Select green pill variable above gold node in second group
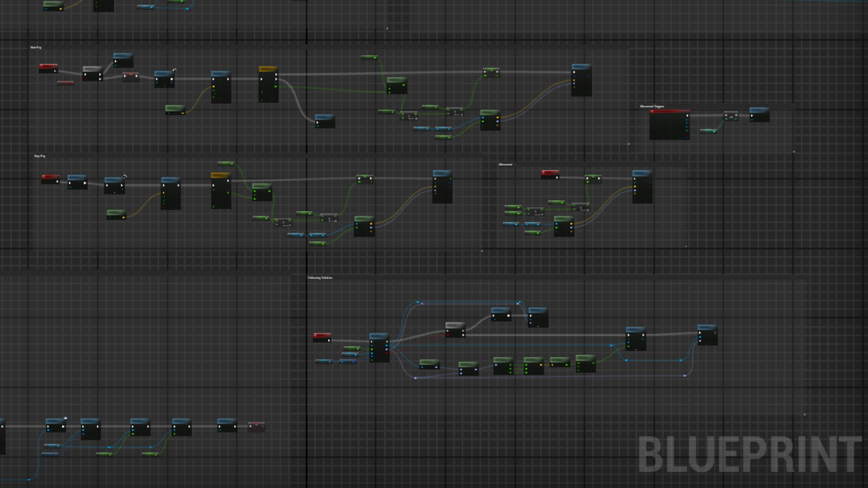Image resolution: width=868 pixels, height=488 pixels. coord(226,164)
